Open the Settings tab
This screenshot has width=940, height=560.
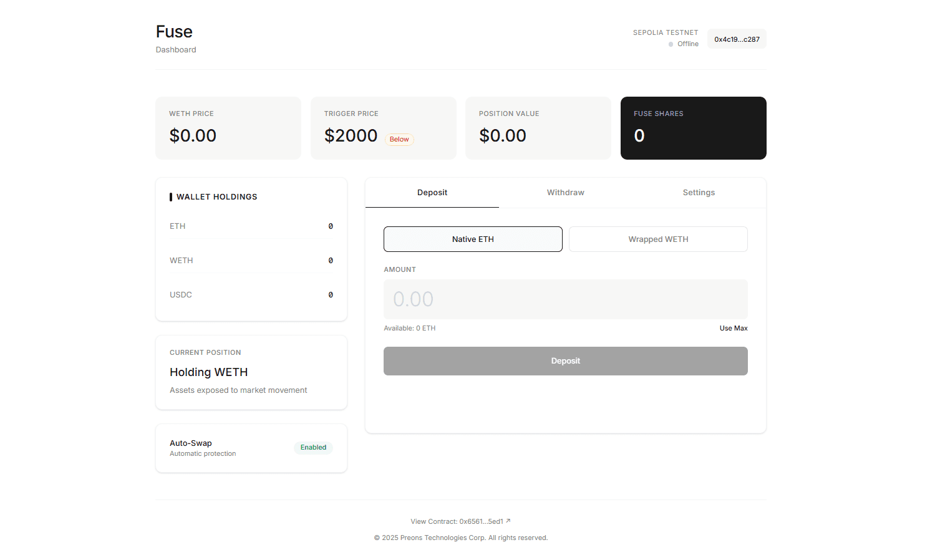699,193
